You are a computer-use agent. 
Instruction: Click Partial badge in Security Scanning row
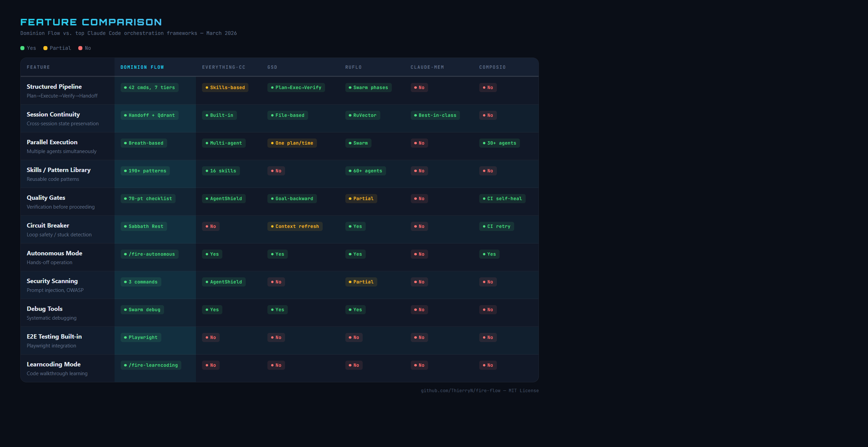(x=361, y=282)
